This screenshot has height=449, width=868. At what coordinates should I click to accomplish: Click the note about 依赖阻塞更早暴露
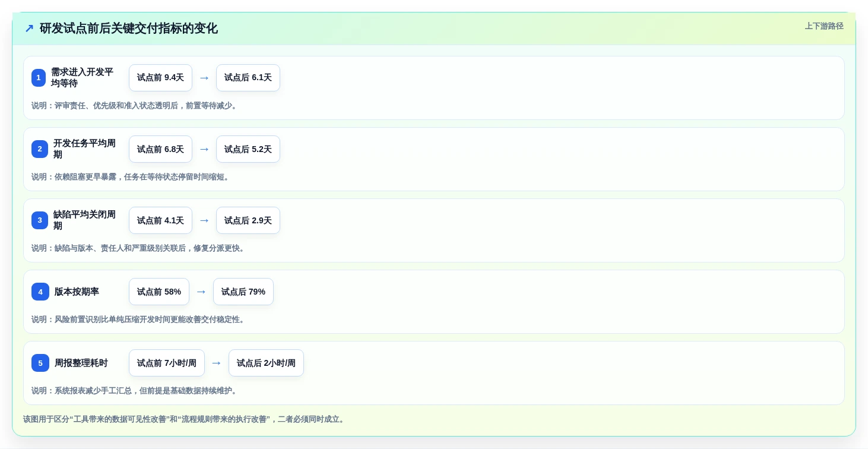[x=132, y=177]
